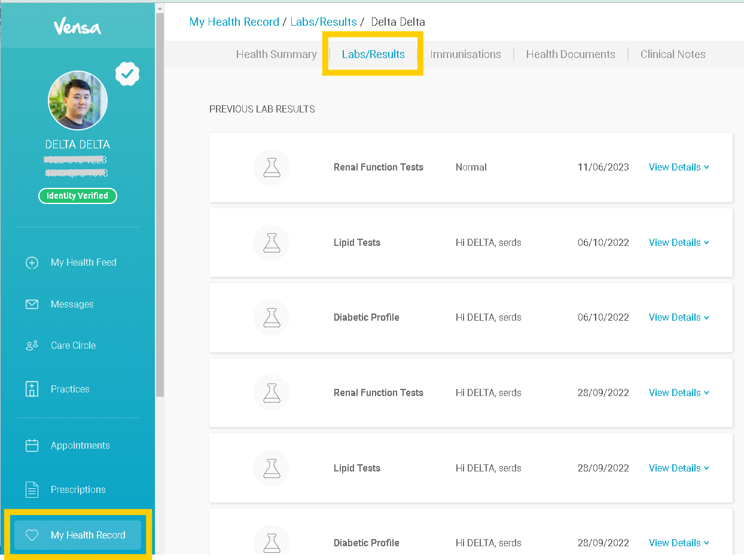Click the Labs/Results breadcrumb link
Image resolution: width=744 pixels, height=560 pixels.
click(x=323, y=22)
